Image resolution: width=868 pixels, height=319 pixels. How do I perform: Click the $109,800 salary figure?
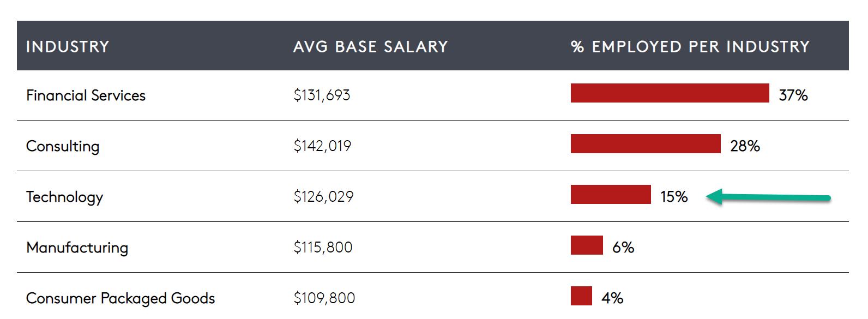[324, 298]
